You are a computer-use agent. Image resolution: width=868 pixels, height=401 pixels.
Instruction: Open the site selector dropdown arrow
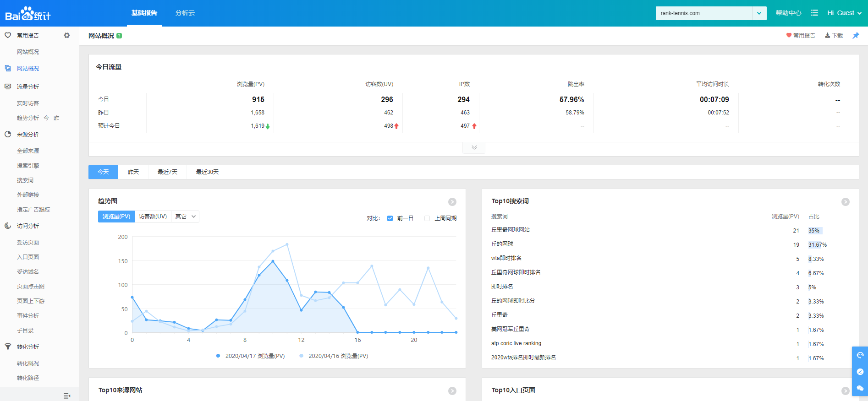point(759,13)
